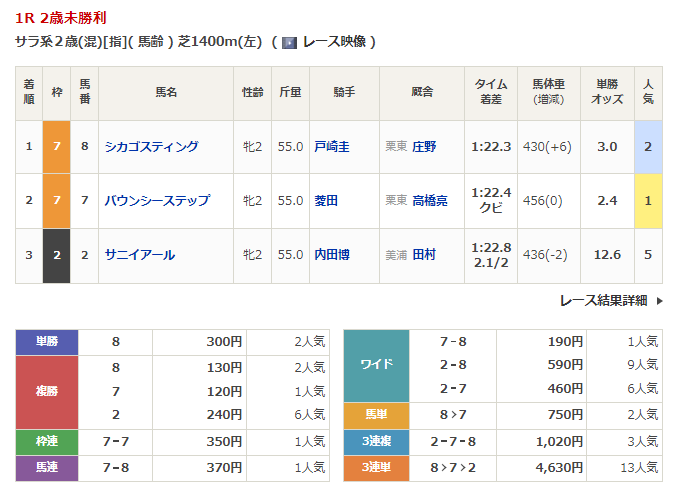Open trainer 庄野 profile
This screenshot has width=676, height=488.
424,146
